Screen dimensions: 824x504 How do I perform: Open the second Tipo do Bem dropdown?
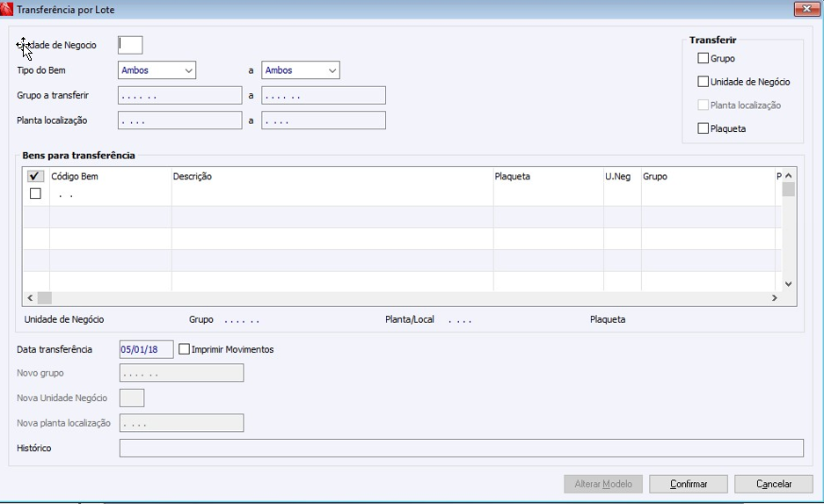click(x=301, y=69)
